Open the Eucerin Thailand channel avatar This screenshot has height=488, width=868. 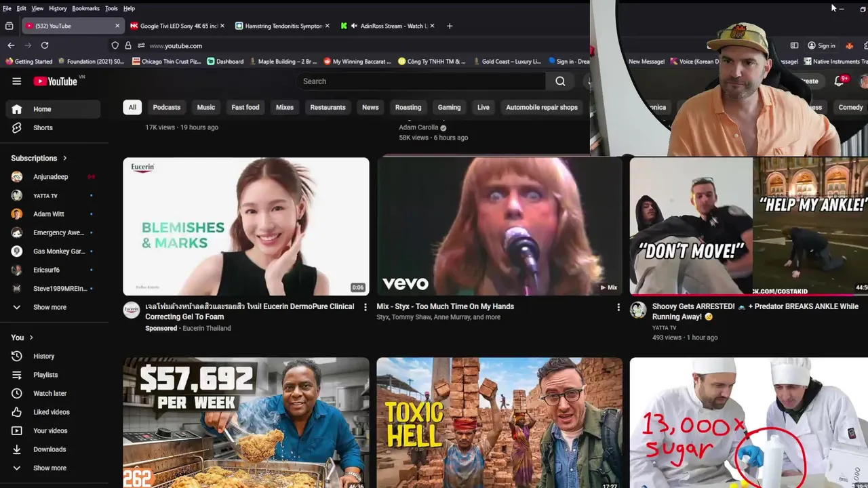[131, 310]
